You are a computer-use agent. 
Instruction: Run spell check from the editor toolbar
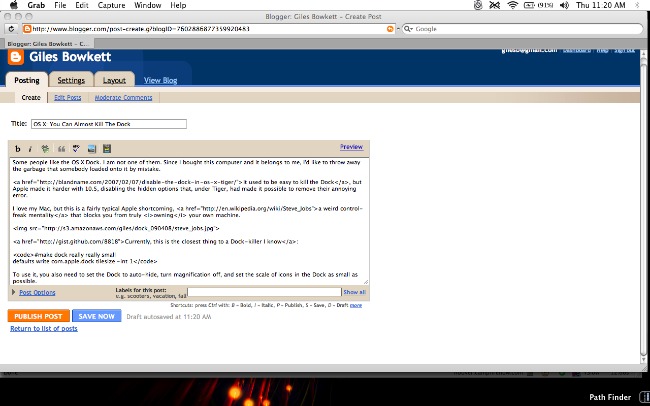coord(76,148)
